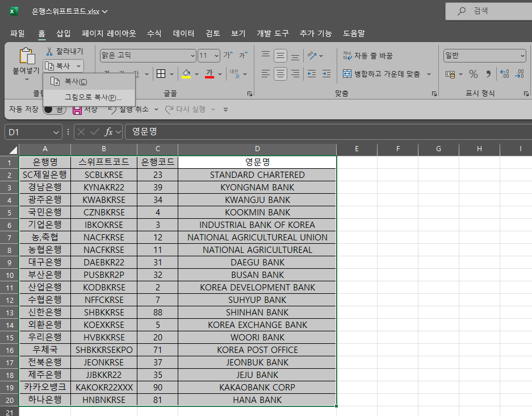Viewport: 532px width, 416px height.
Task: Click 병합하고 가운데 맞춤 button
Action: [381, 74]
